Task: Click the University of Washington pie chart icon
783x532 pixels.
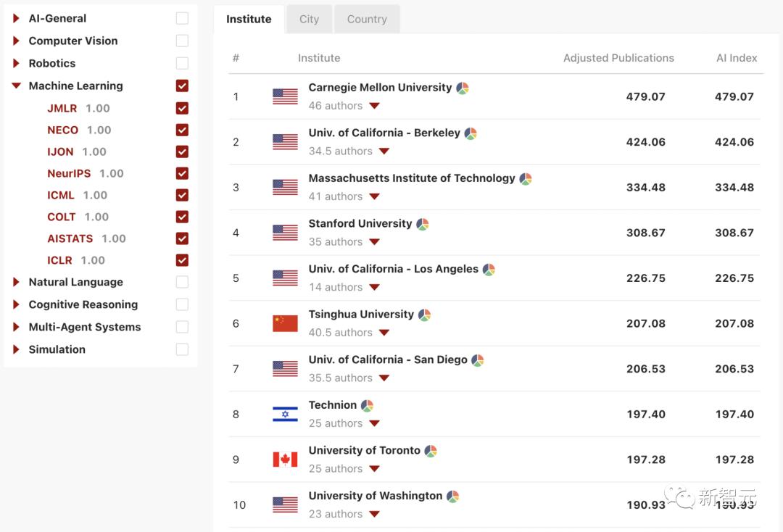Action: click(x=452, y=496)
